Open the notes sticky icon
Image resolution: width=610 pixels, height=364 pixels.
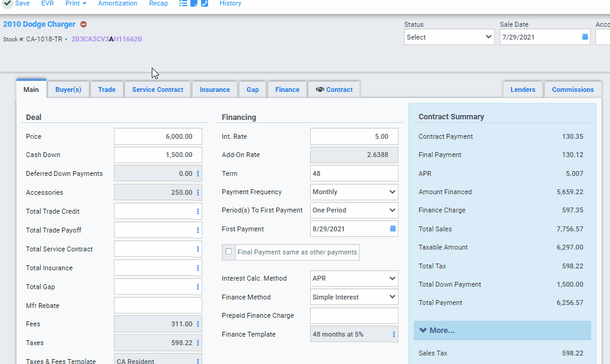pyautogui.click(x=194, y=3)
